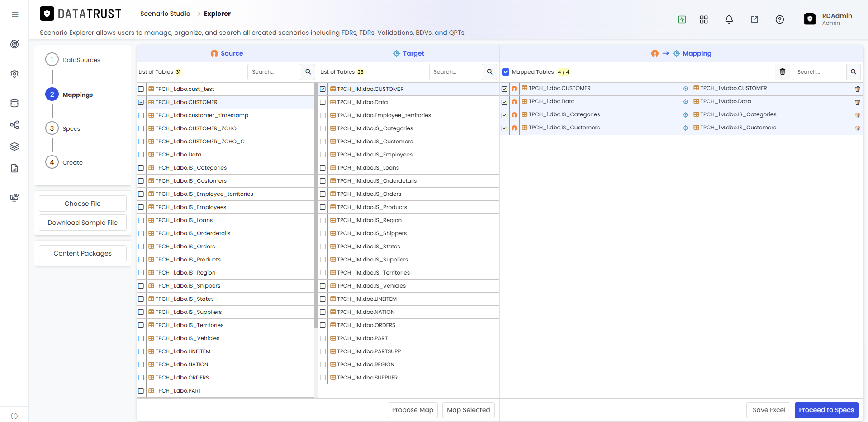This screenshot has width=868, height=422.
Task: Click the Source list search magnifier
Action: pos(308,72)
